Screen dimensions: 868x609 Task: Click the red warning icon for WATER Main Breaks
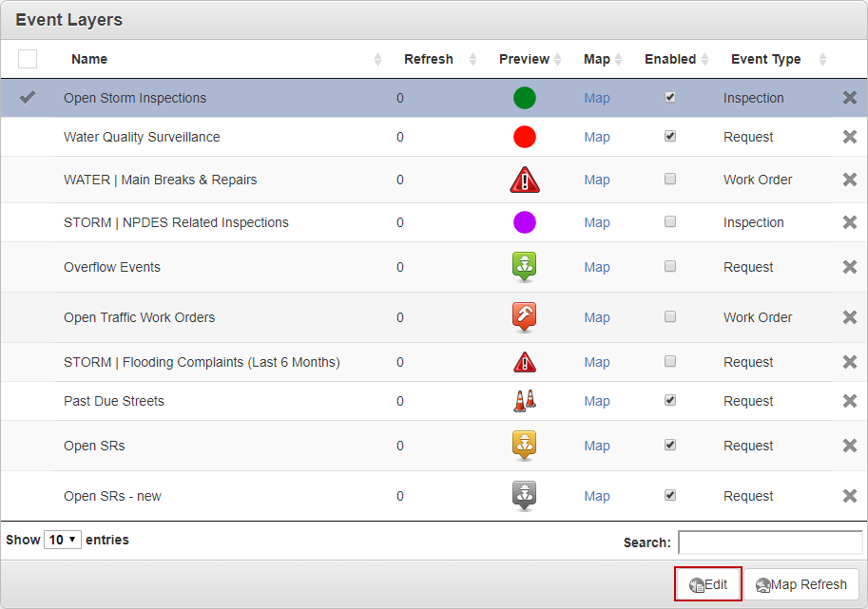(524, 180)
